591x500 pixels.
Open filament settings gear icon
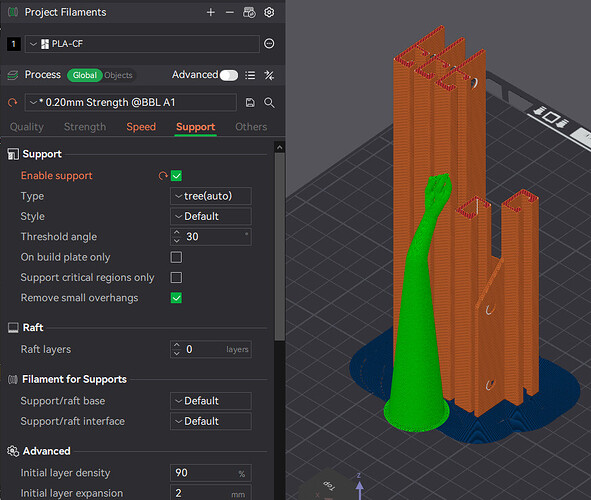[x=269, y=12]
